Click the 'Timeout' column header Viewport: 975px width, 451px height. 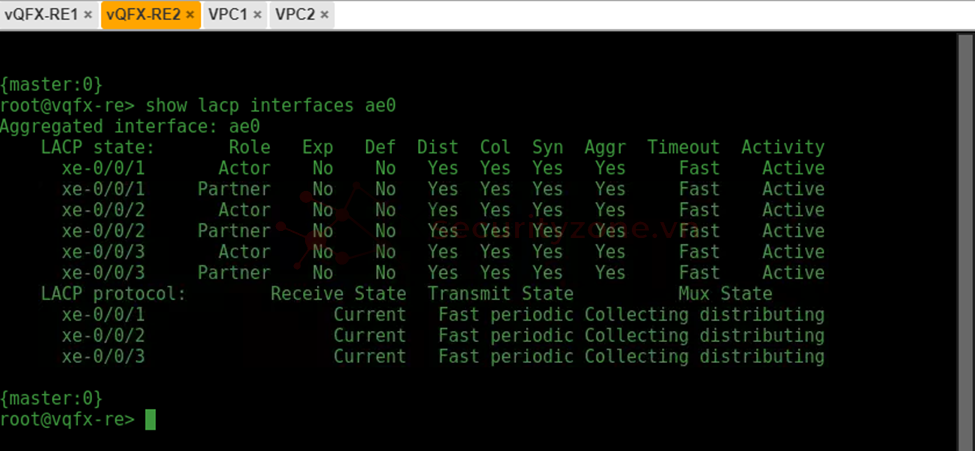683,147
